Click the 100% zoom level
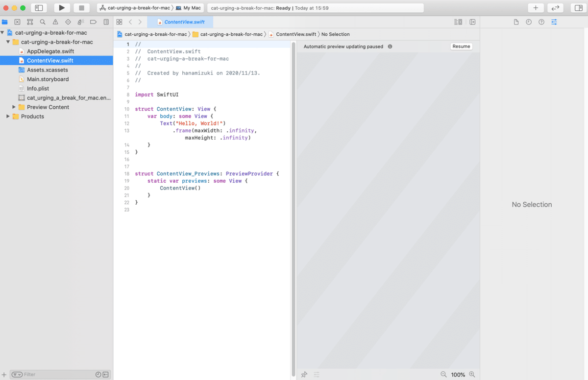 coord(458,375)
